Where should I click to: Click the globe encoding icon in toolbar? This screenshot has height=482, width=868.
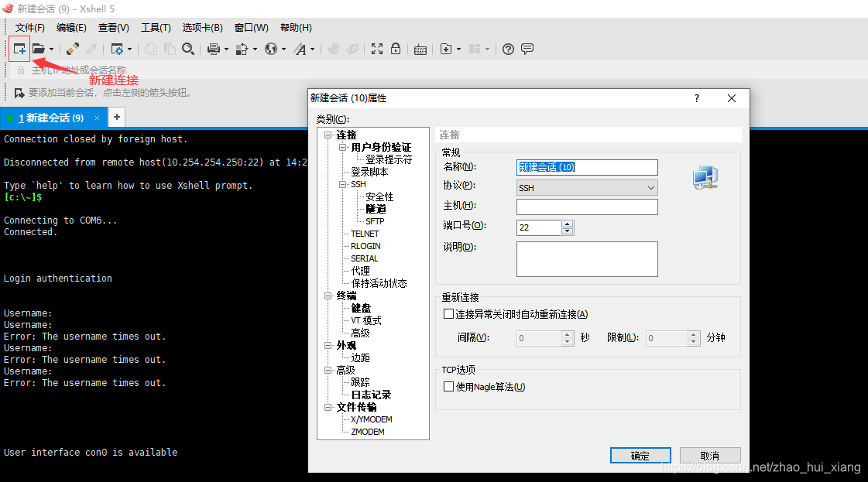271,50
